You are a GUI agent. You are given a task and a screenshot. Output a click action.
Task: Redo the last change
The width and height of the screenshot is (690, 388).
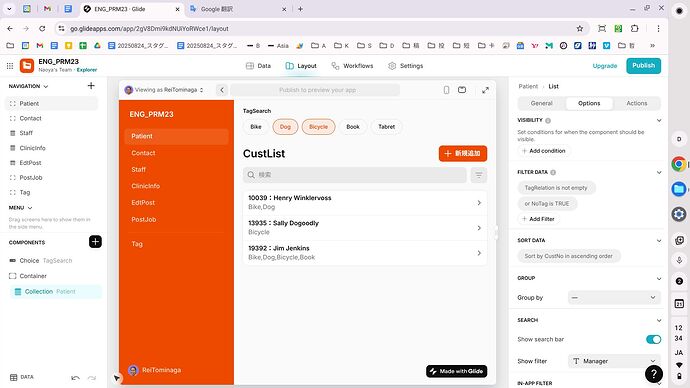click(x=92, y=377)
